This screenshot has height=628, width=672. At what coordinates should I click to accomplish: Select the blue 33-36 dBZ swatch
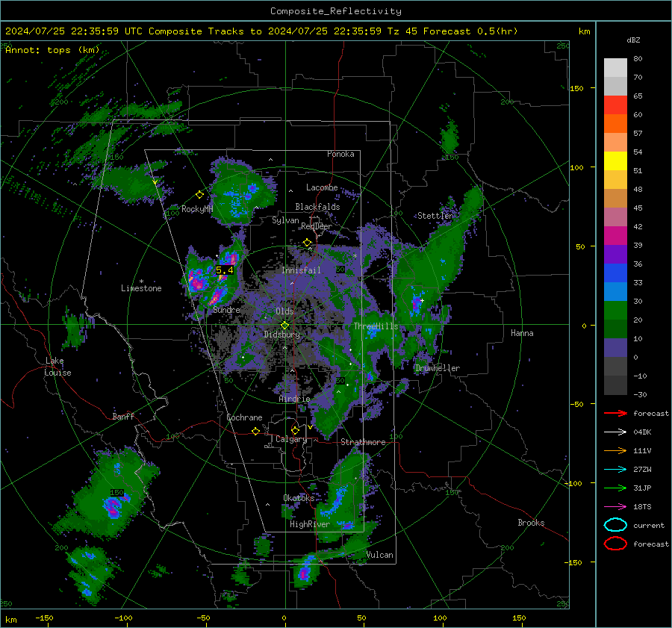click(x=615, y=273)
